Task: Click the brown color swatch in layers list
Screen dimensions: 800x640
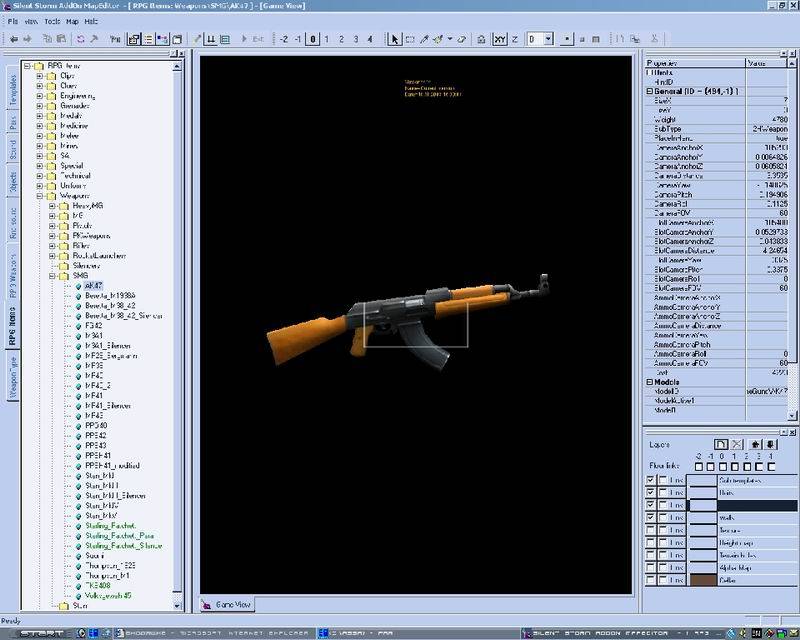Action: 702,579
